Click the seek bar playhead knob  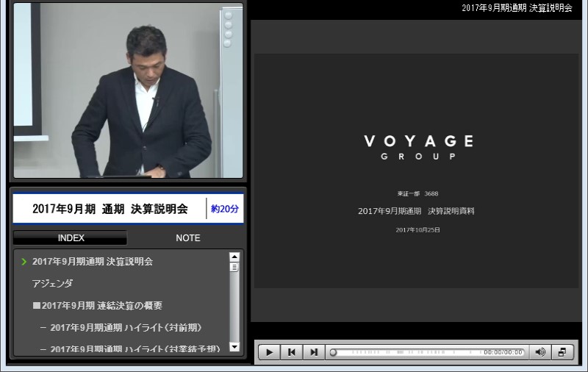pyautogui.click(x=333, y=352)
